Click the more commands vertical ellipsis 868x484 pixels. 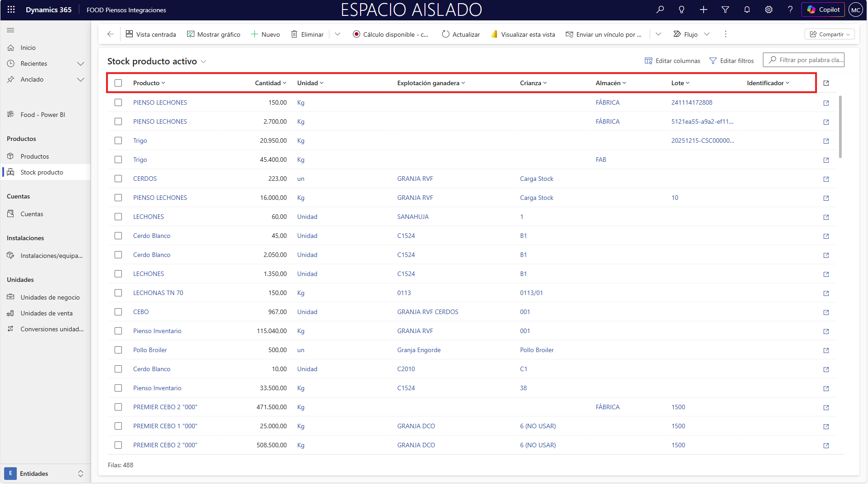click(x=726, y=34)
